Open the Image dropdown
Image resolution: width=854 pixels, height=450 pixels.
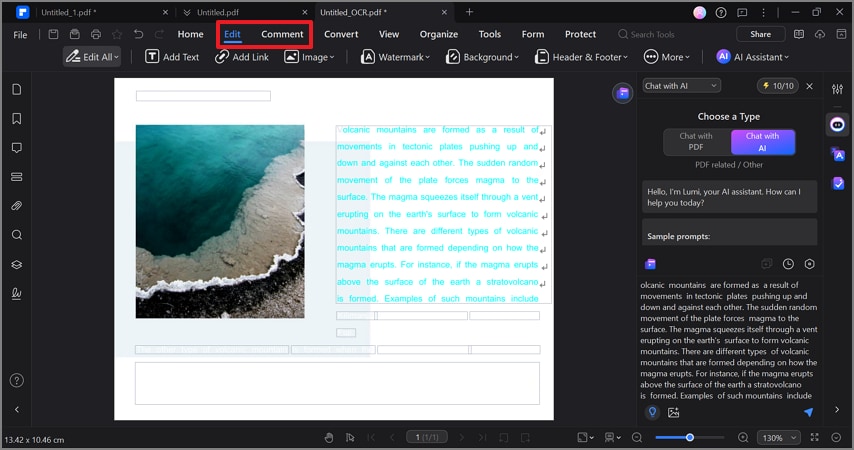(309, 57)
